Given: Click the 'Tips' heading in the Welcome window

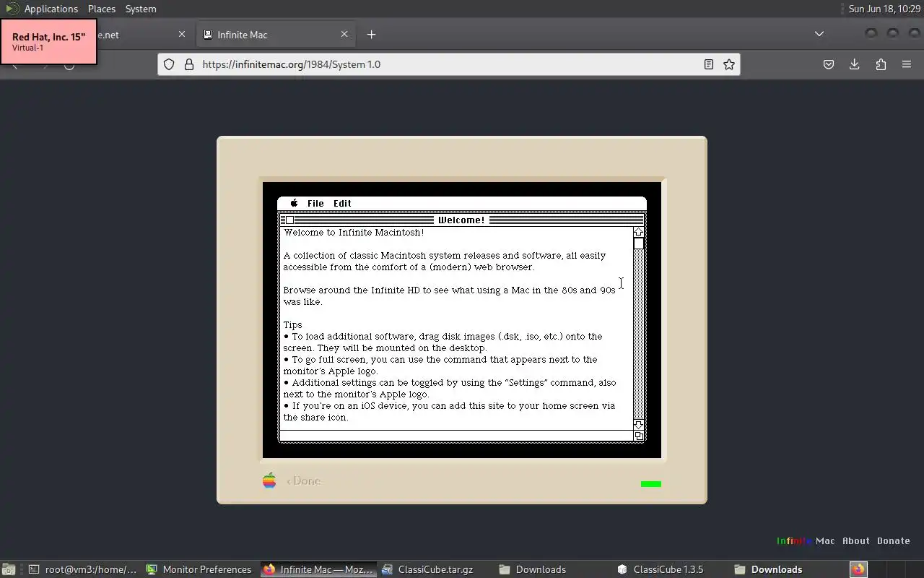Looking at the screenshot, I should pos(292,325).
